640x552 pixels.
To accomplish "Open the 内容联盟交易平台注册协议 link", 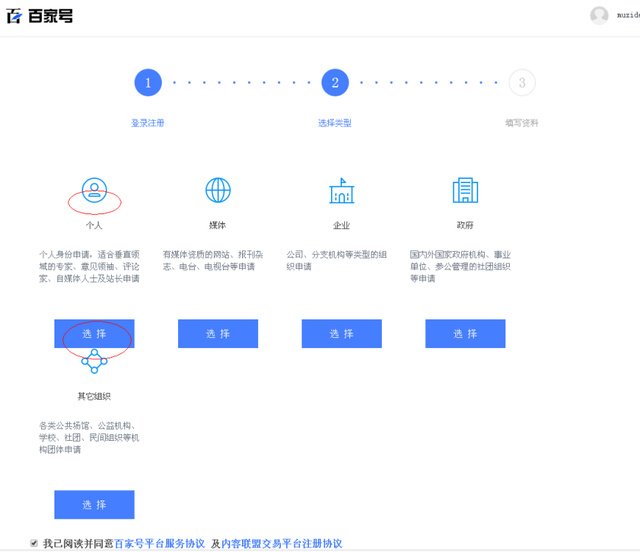I will tap(282, 543).
